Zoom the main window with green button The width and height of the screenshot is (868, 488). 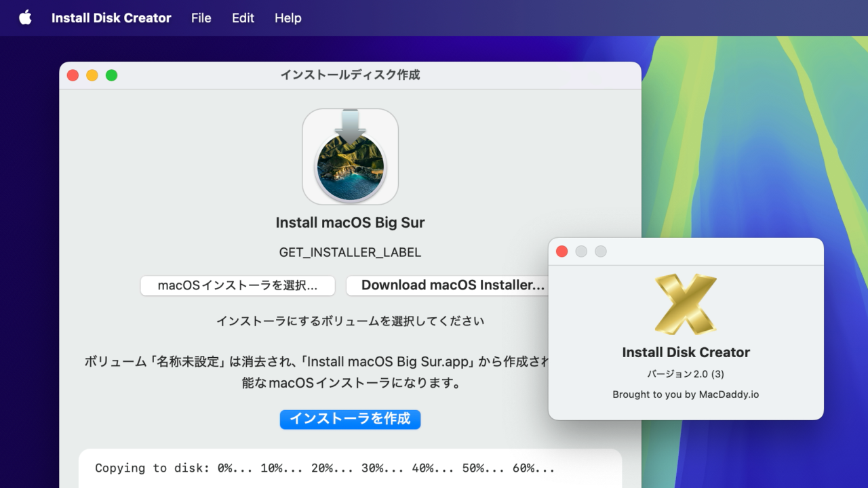click(x=112, y=75)
